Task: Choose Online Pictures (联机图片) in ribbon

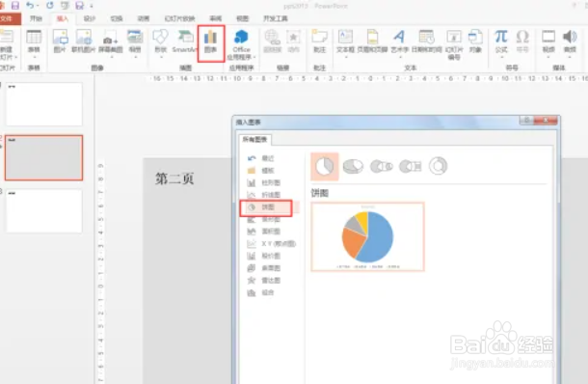Action: click(x=83, y=41)
